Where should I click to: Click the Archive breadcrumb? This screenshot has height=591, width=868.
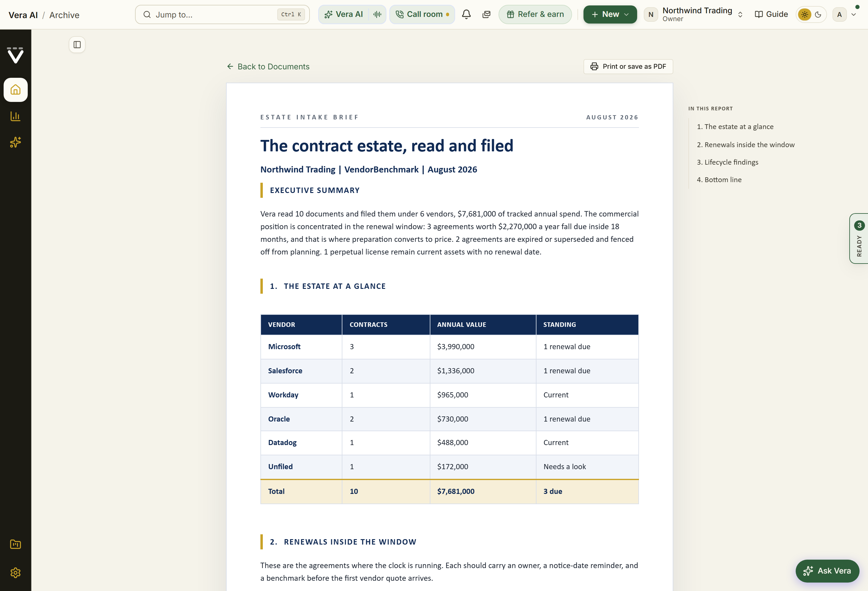[64, 15]
